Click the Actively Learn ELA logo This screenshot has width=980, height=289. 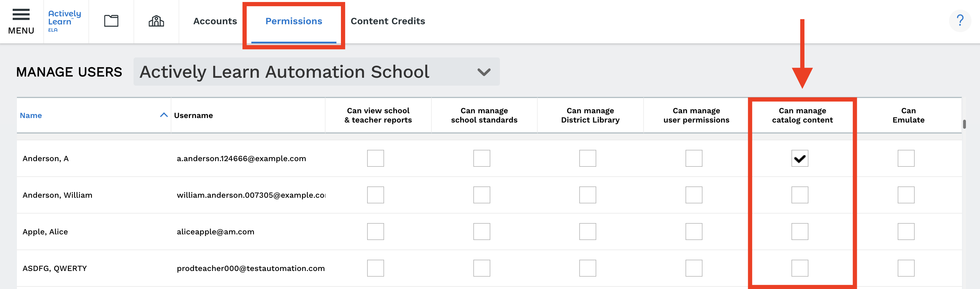pos(65,21)
